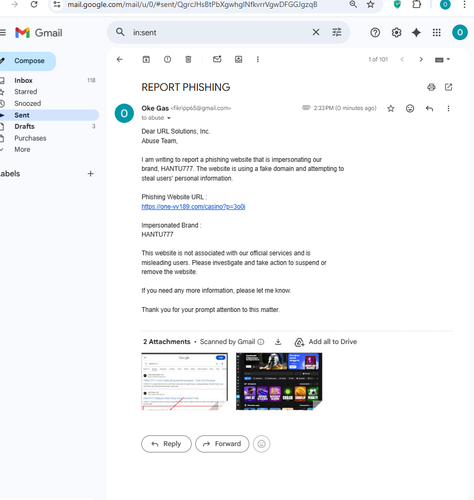Click the Compose button
The image size is (474, 500).
point(27,61)
